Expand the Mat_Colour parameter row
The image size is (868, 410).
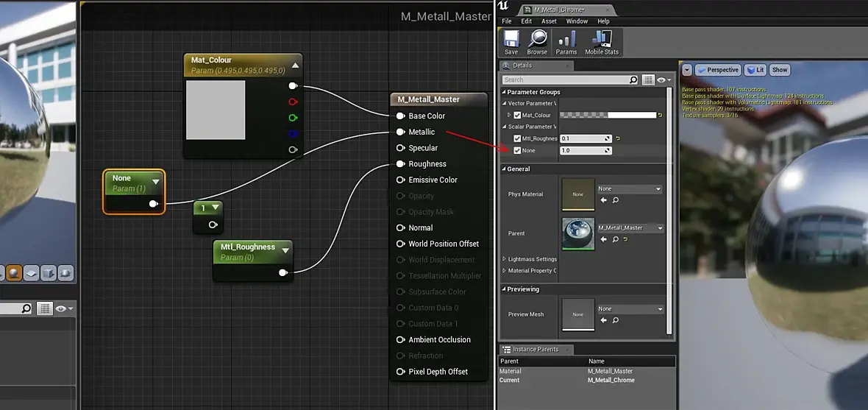point(509,116)
